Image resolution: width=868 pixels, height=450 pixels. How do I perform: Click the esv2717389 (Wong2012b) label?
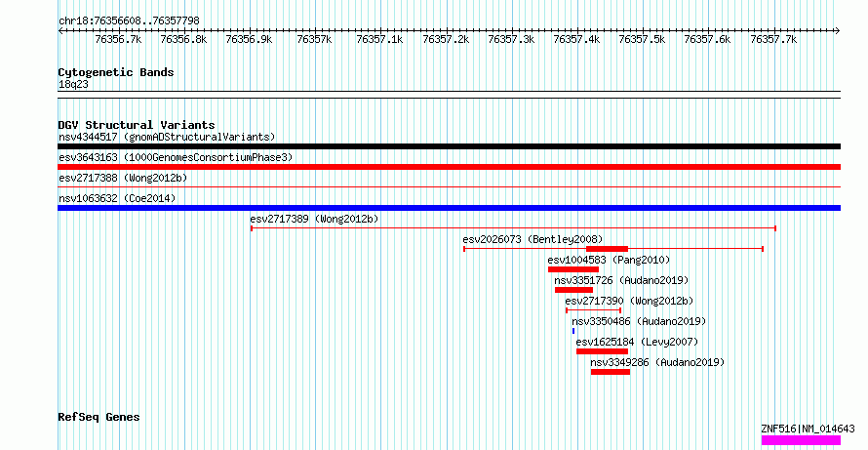click(x=314, y=219)
